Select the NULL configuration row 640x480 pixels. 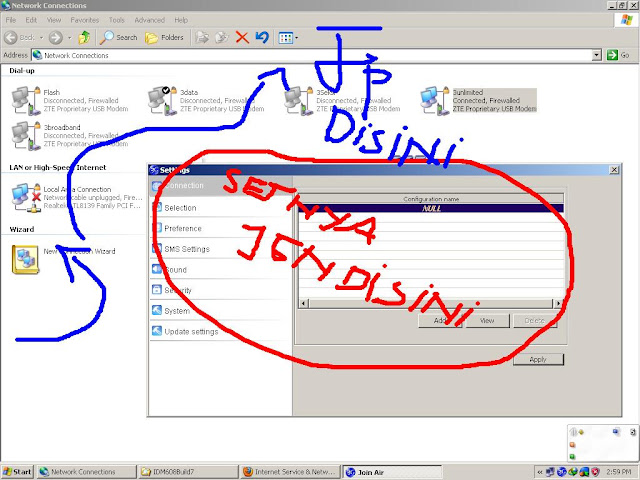point(431,209)
